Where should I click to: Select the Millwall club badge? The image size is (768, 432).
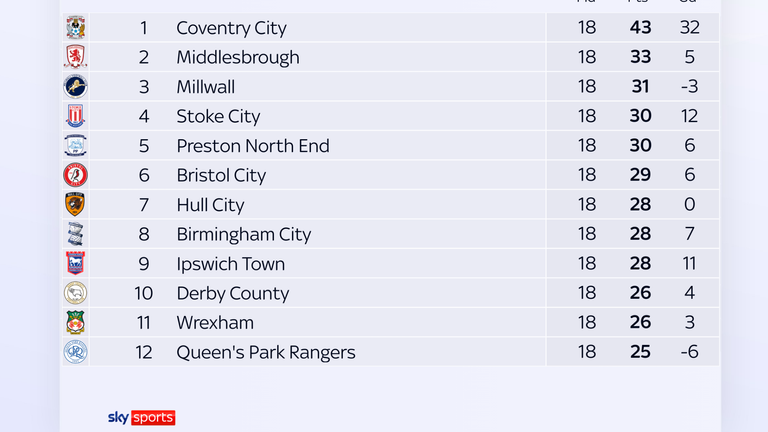coord(75,87)
